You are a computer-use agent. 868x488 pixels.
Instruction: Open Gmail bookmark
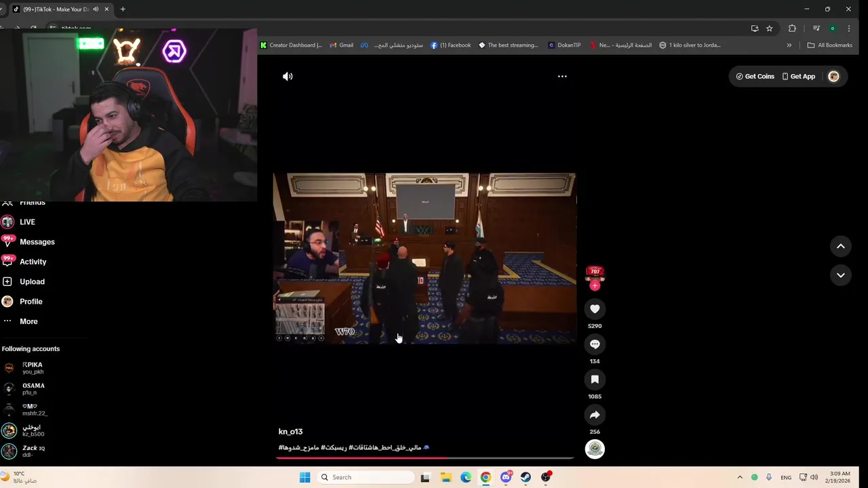click(x=342, y=45)
